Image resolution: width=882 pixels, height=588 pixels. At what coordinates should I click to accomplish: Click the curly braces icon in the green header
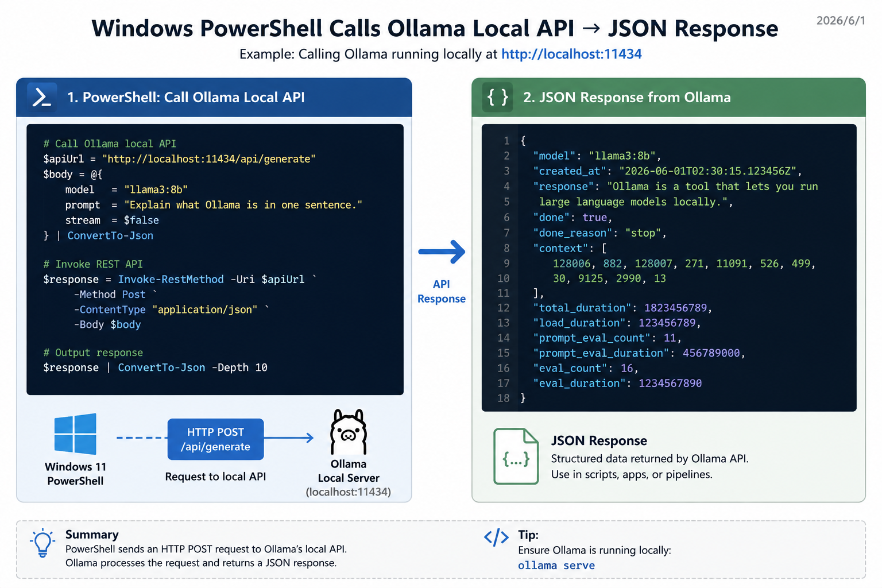click(x=498, y=97)
